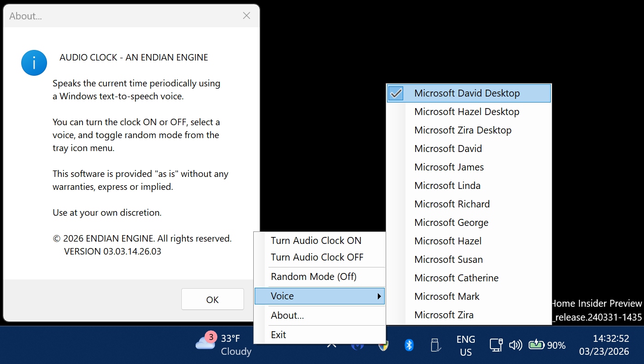
Task: Choose Turn Audio Clock ON
Action: pyautogui.click(x=320, y=241)
